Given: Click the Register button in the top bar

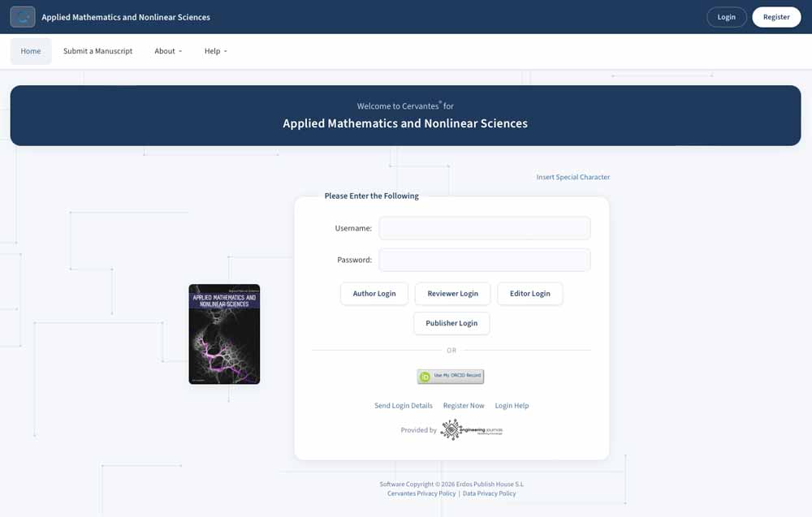Looking at the screenshot, I should [x=776, y=17].
